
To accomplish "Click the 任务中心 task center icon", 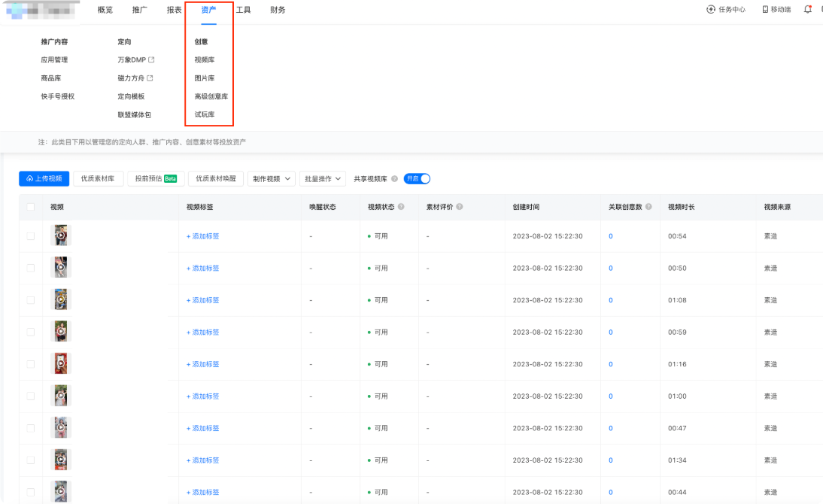I will pos(711,10).
